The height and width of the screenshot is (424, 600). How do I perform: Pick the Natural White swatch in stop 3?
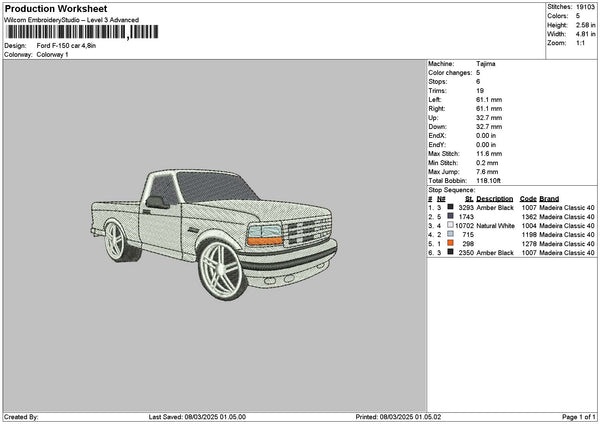(x=451, y=225)
